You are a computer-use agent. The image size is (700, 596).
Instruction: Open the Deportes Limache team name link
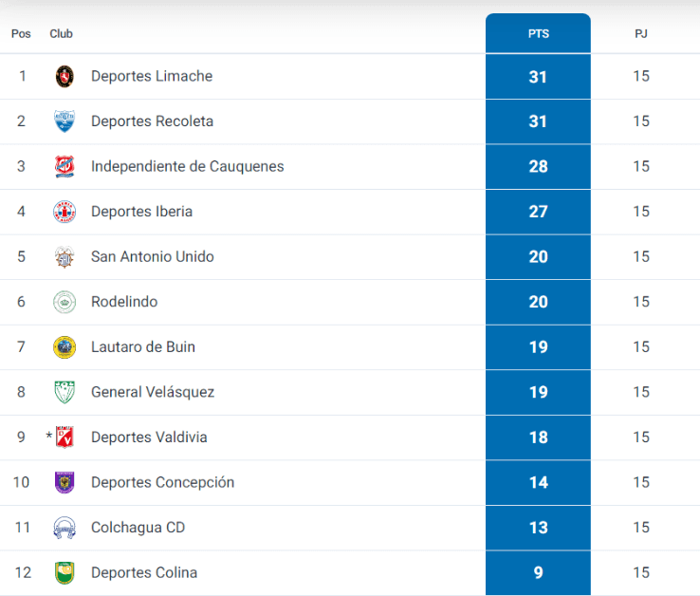pyautogui.click(x=152, y=76)
